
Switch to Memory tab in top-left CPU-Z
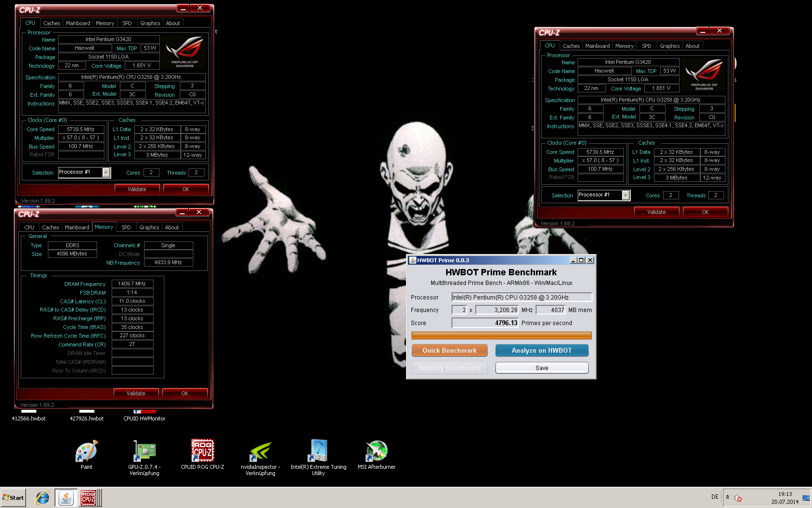point(105,23)
